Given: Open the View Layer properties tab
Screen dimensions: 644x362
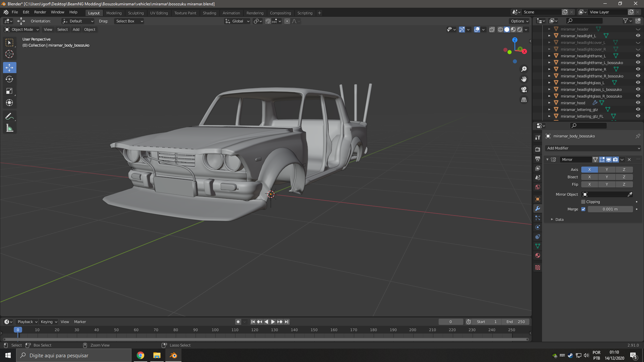Looking at the screenshot, I should [538, 168].
